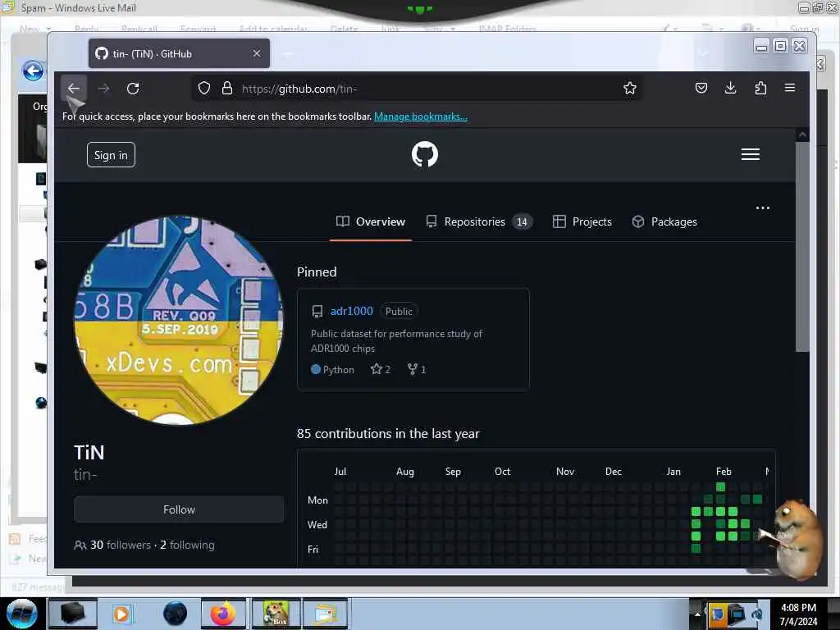The height and width of the screenshot is (630, 840).
Task: Follow the user TiN
Action: [x=179, y=509]
